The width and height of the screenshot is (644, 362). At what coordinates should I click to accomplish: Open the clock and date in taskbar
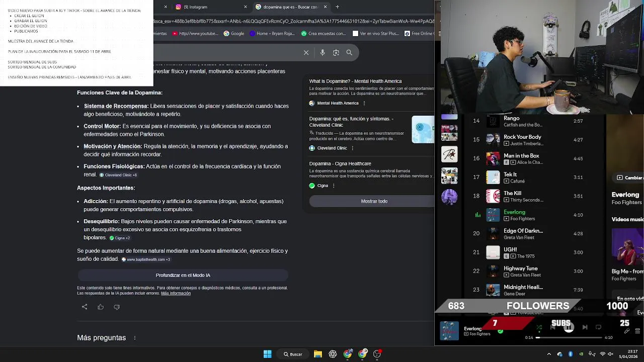coord(628,354)
